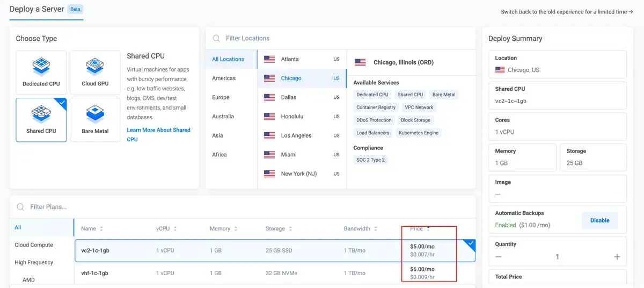Click the Load Balancers service tag

pyautogui.click(x=373, y=133)
